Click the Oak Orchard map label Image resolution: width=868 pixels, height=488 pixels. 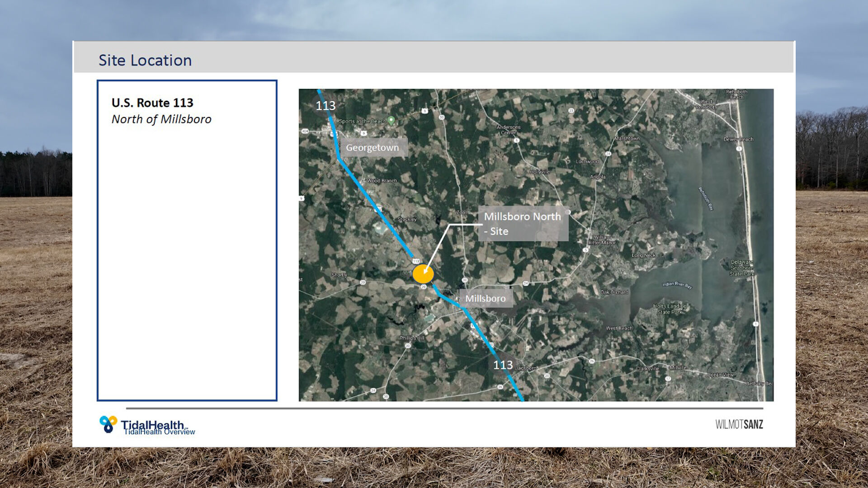click(x=614, y=292)
